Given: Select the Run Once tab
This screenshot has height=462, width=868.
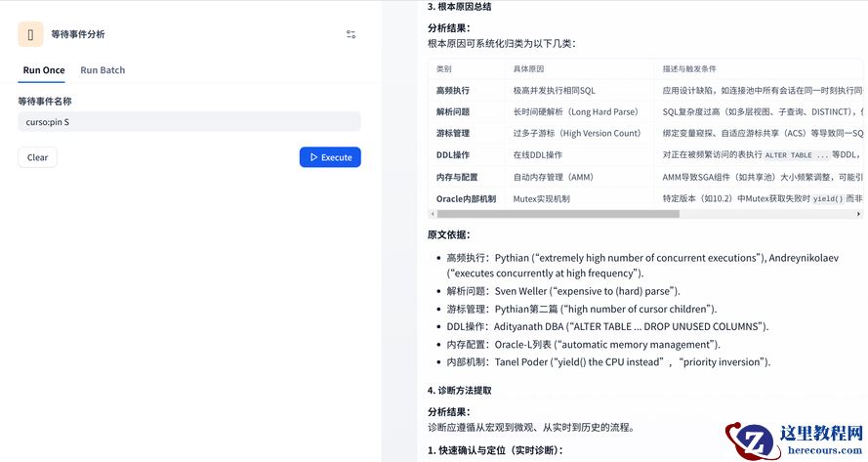Looking at the screenshot, I should [x=44, y=70].
